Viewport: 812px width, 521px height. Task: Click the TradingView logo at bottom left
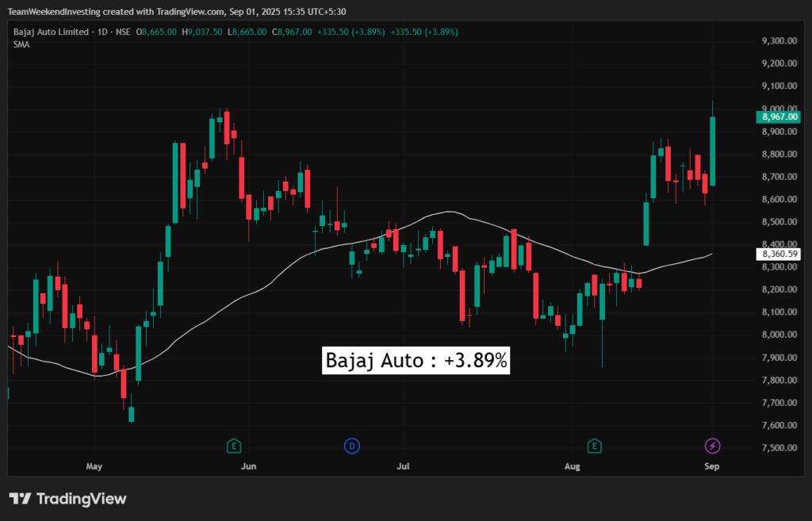(x=68, y=499)
